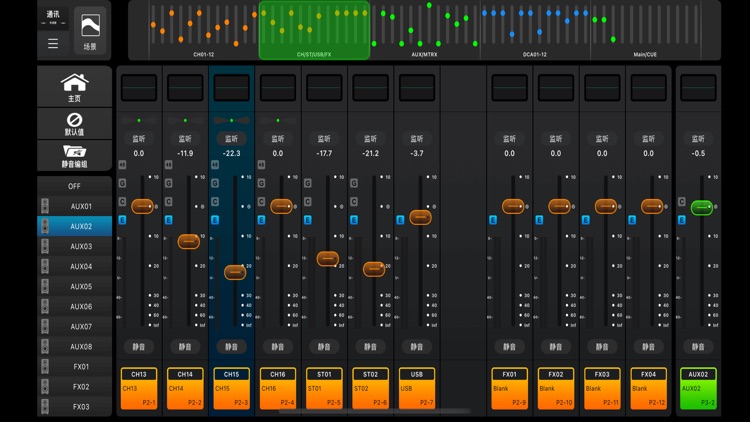Open the EQ (E) for CH16

coord(262,220)
